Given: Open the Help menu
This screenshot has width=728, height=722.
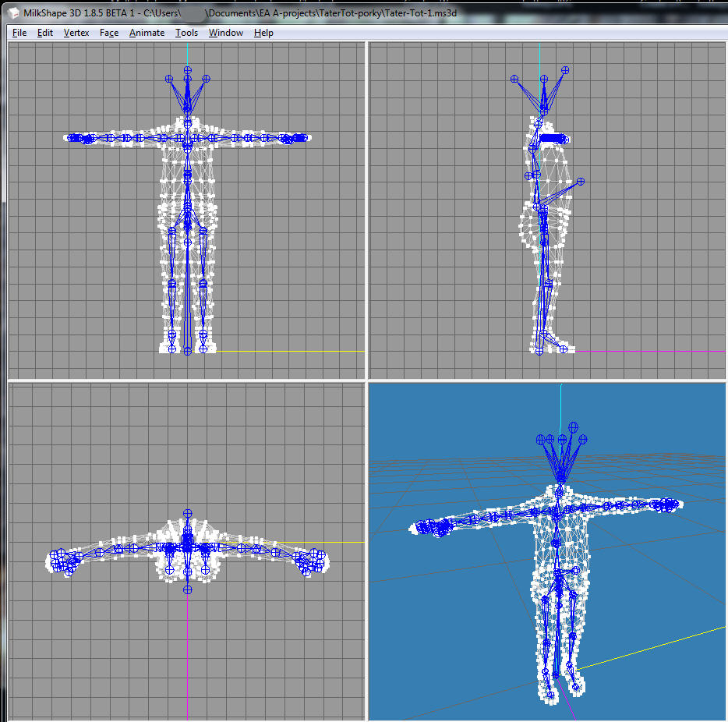Looking at the screenshot, I should (x=263, y=33).
